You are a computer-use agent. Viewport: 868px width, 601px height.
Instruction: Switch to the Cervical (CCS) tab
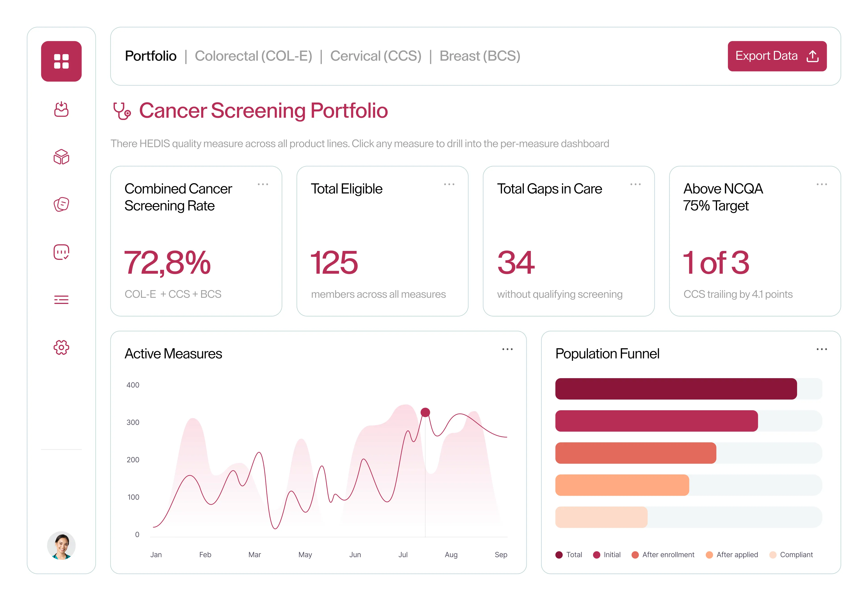[x=376, y=56]
